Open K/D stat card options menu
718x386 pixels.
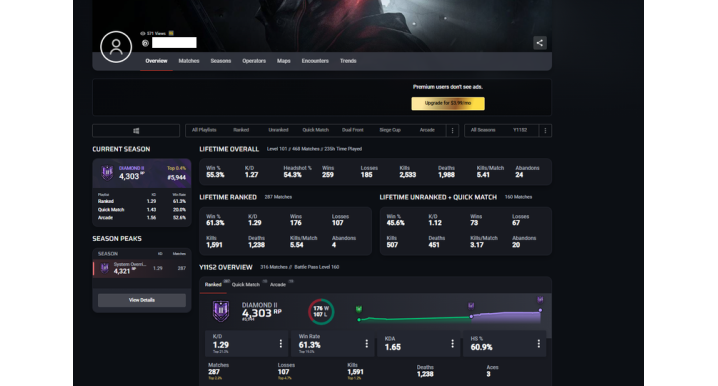click(x=281, y=343)
